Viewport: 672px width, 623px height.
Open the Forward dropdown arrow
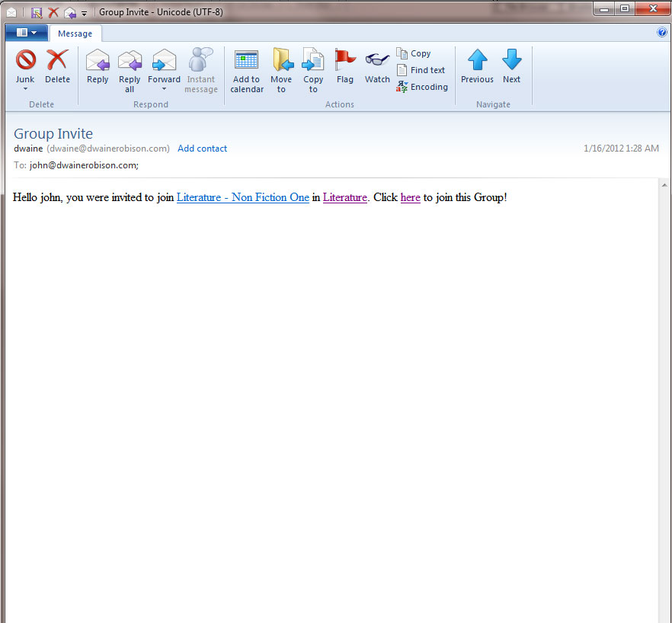pyautogui.click(x=164, y=89)
